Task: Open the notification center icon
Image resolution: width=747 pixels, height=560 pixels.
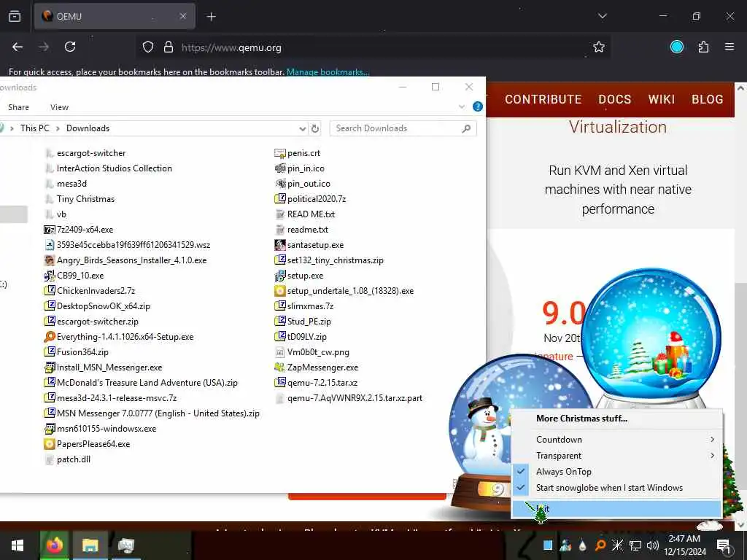Action: (x=724, y=545)
